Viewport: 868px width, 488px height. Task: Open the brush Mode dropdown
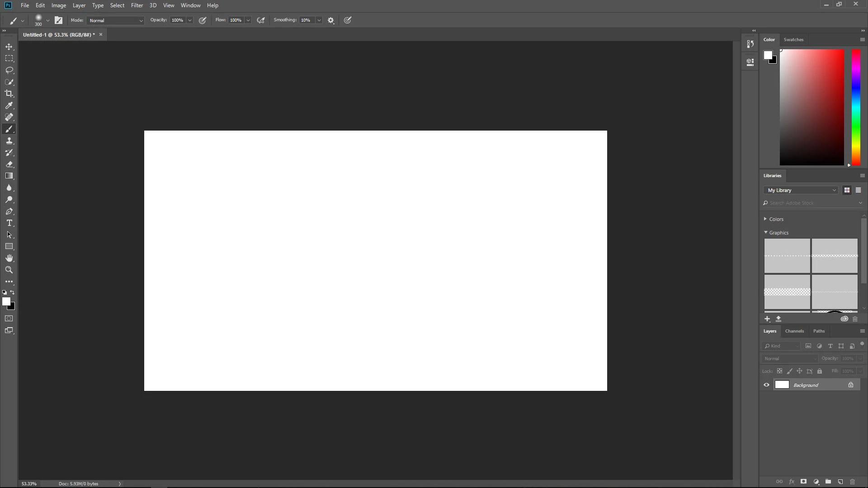click(116, 20)
